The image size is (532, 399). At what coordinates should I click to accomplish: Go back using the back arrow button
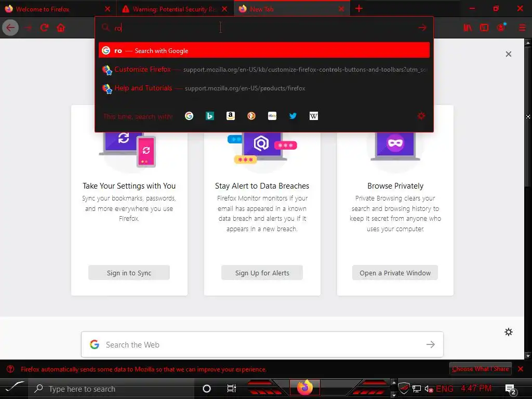click(10, 28)
